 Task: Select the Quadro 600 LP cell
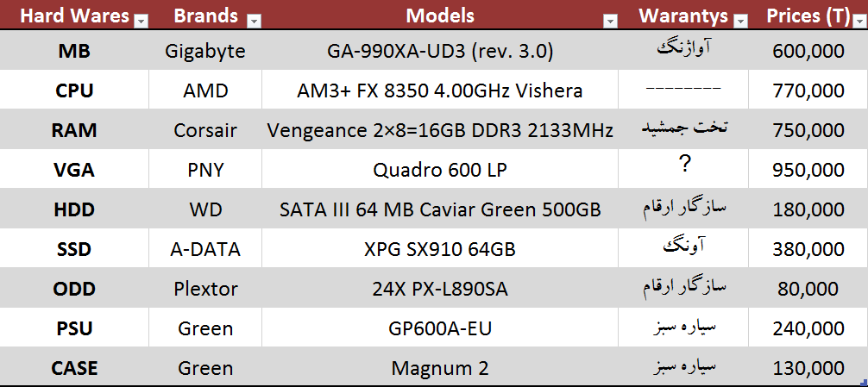click(440, 170)
